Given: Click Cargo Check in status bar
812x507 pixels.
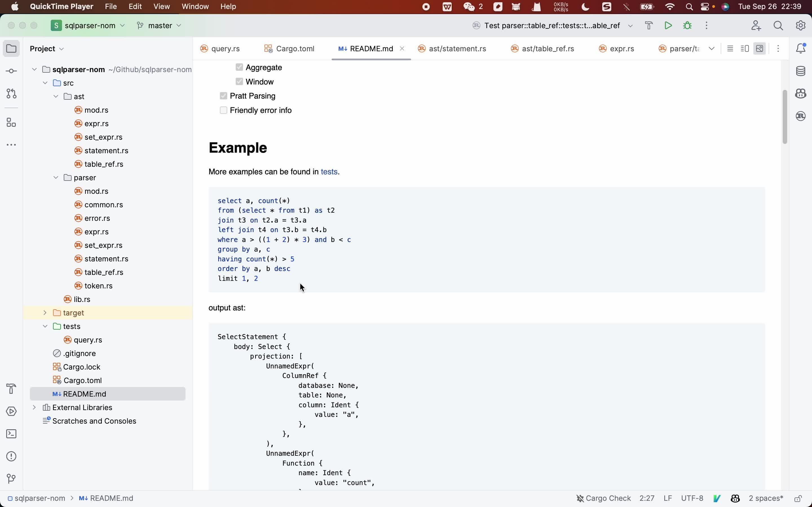Looking at the screenshot, I should (x=603, y=498).
